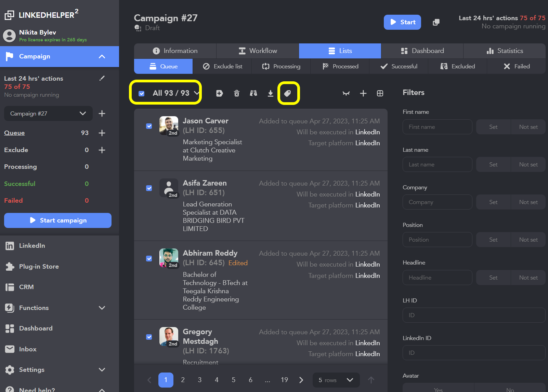Click Abhiram Reddy's profile photo
Viewport: 548px width, 392px height.
click(x=169, y=258)
